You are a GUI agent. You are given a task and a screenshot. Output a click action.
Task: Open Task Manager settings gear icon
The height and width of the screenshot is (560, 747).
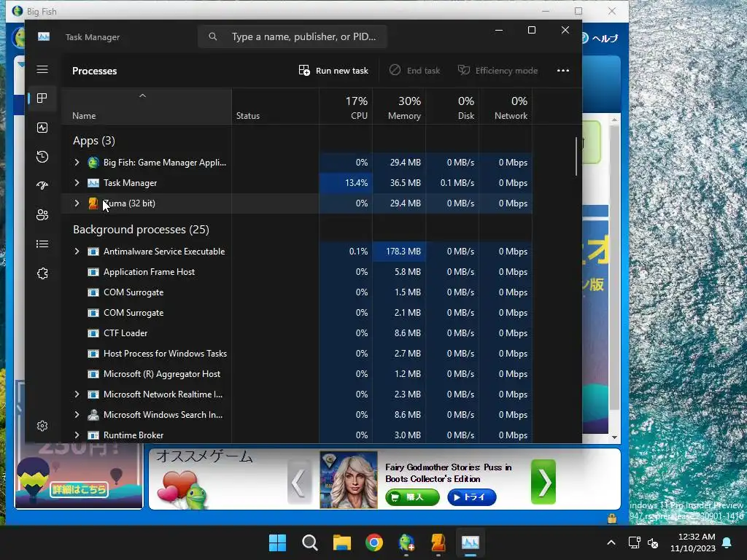click(x=42, y=426)
